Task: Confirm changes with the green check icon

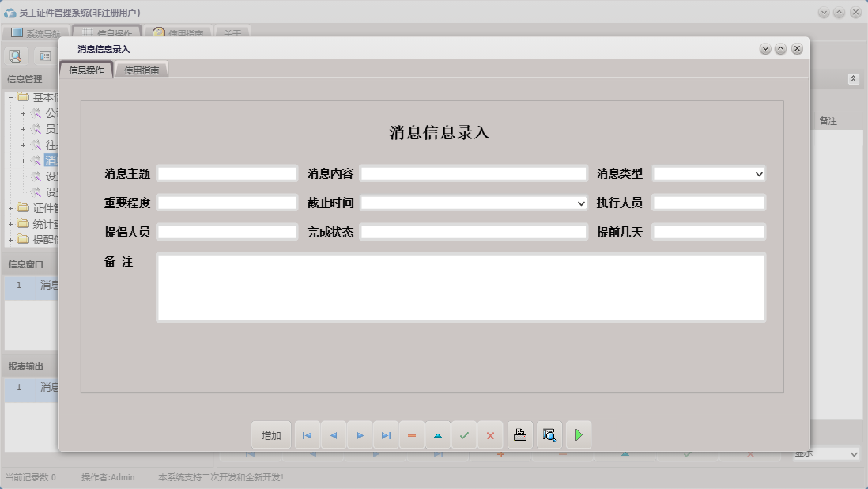Action: [x=464, y=434]
